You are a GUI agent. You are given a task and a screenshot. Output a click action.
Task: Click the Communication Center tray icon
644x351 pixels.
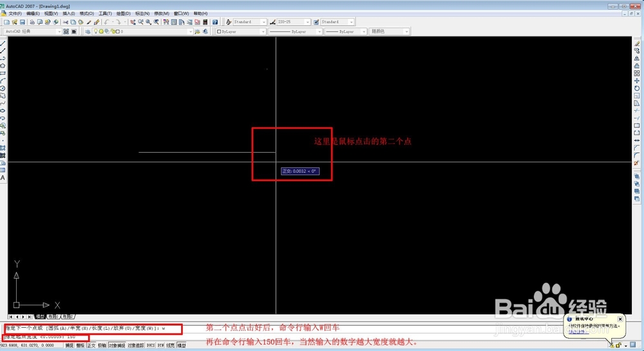pyautogui.click(x=612, y=345)
